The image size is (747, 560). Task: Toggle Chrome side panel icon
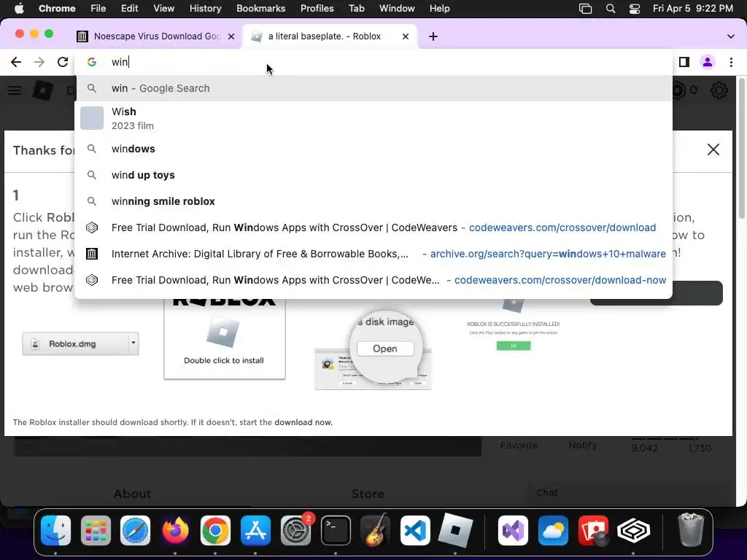[x=684, y=62]
